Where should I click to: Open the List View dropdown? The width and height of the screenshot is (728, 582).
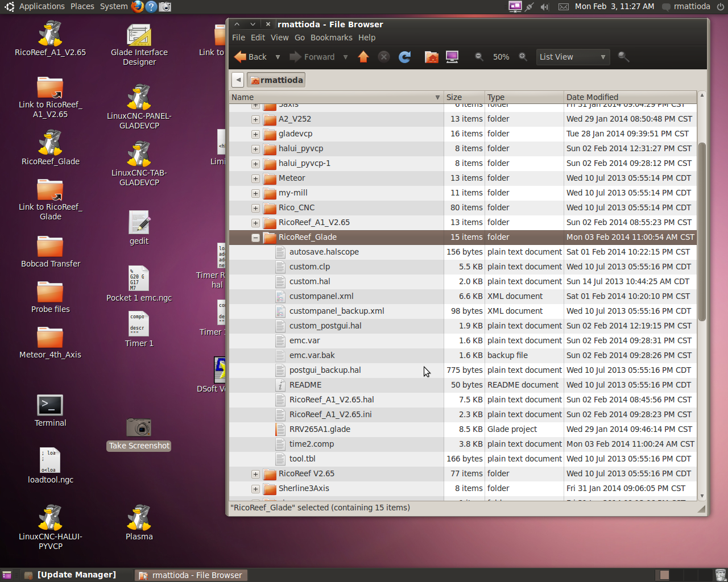(x=573, y=57)
